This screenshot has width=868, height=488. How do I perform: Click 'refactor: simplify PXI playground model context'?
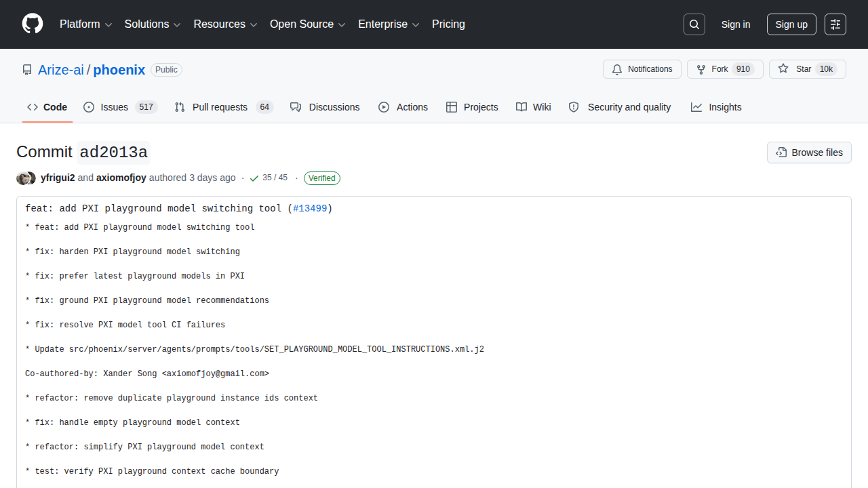(x=144, y=447)
